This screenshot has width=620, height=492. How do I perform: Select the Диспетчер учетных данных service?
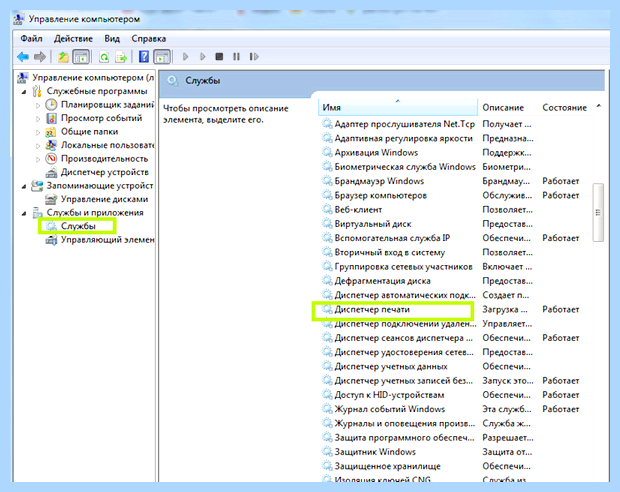pyautogui.click(x=391, y=366)
